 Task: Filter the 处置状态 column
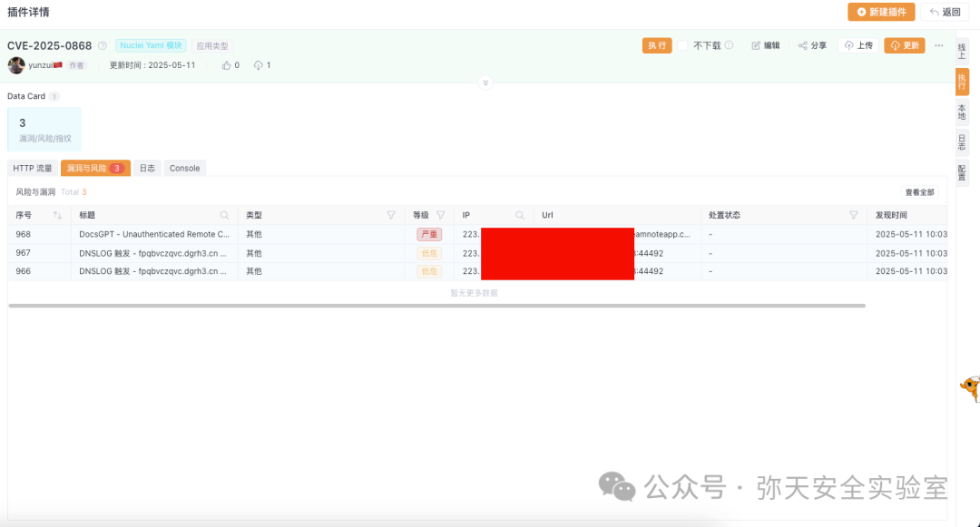coord(853,215)
